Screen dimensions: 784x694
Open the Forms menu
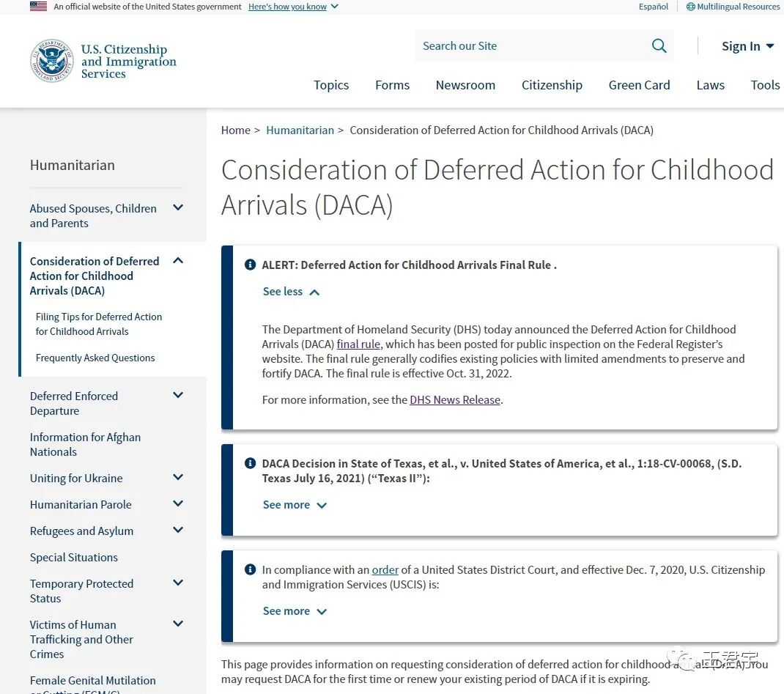tap(392, 85)
